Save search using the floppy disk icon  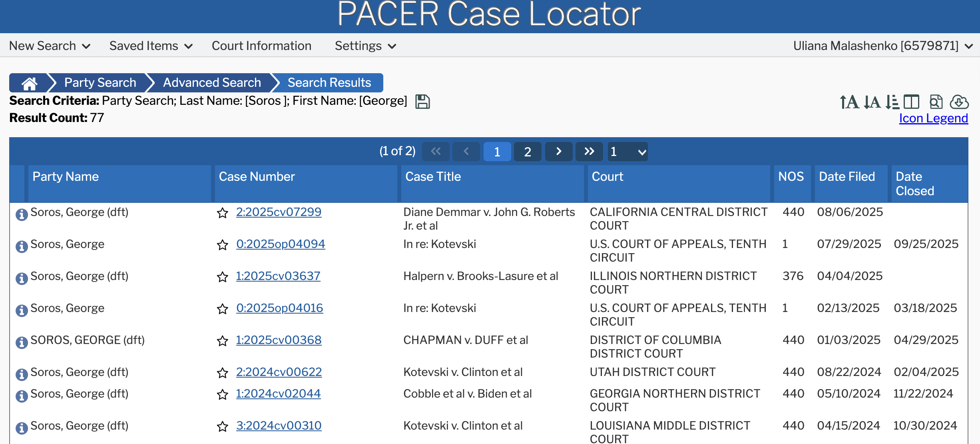pos(422,102)
